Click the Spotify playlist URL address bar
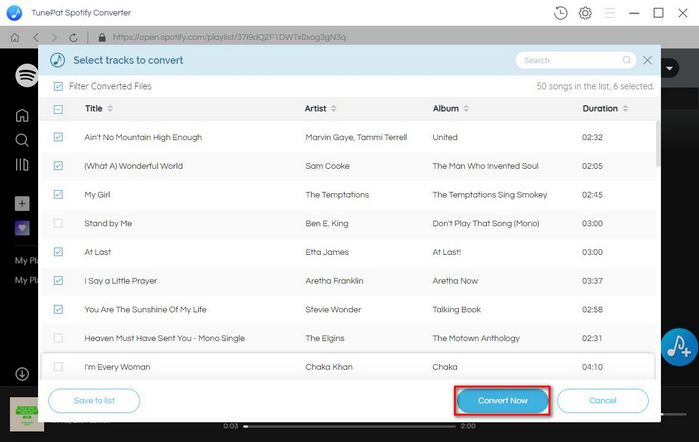This screenshot has width=699, height=442. (229, 37)
